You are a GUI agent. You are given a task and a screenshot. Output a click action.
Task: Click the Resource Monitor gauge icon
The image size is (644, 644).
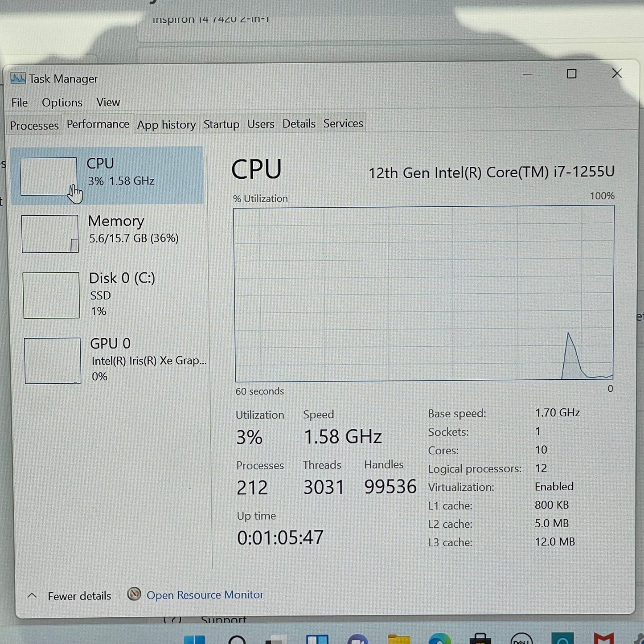coord(134,594)
